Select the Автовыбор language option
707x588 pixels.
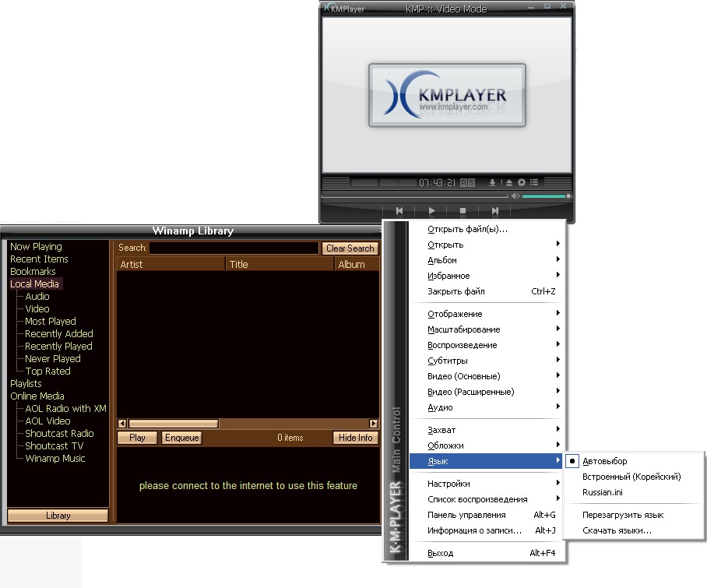click(x=605, y=461)
